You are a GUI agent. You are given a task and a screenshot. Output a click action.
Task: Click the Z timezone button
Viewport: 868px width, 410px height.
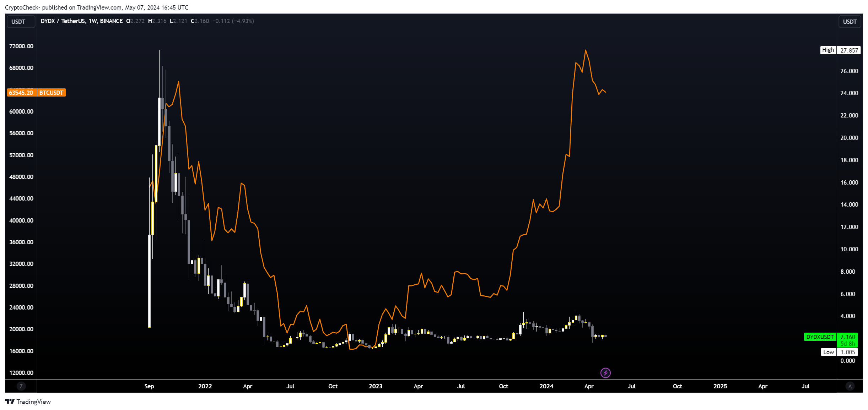coord(21,386)
